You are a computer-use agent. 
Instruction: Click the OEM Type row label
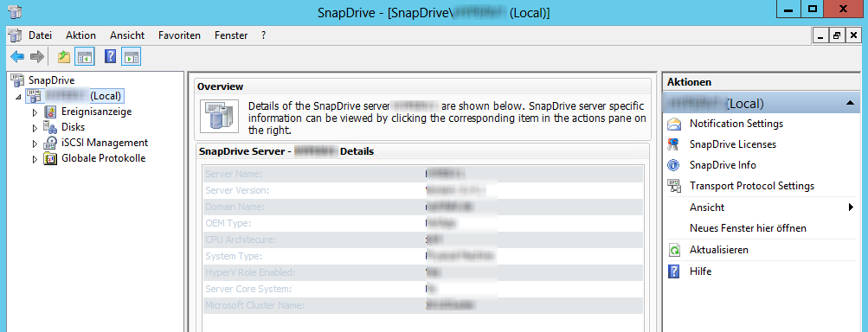pos(228,224)
